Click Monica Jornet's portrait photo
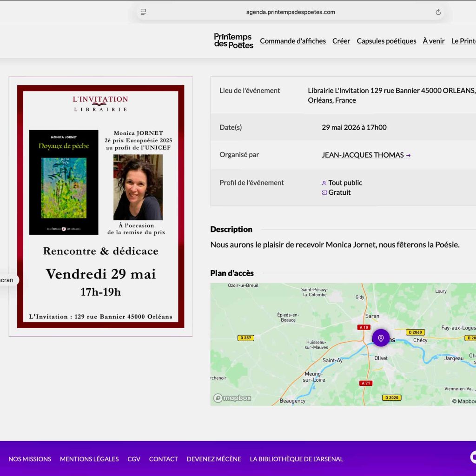The image size is (476, 476). click(x=138, y=187)
